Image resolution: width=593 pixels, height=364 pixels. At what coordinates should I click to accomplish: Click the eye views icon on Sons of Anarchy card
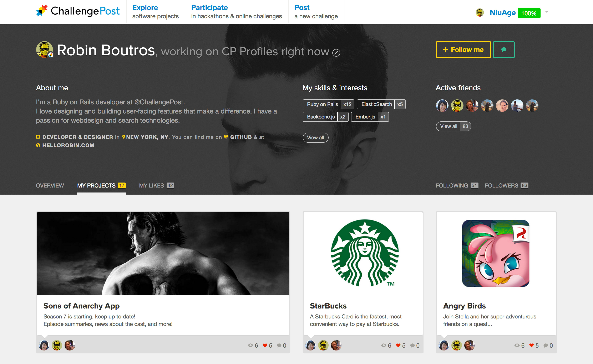tap(250, 345)
